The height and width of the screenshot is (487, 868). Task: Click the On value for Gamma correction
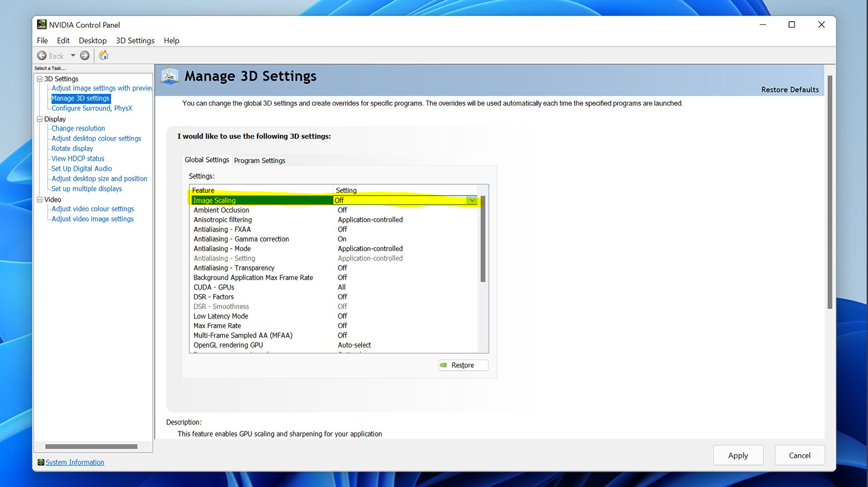pyautogui.click(x=342, y=239)
